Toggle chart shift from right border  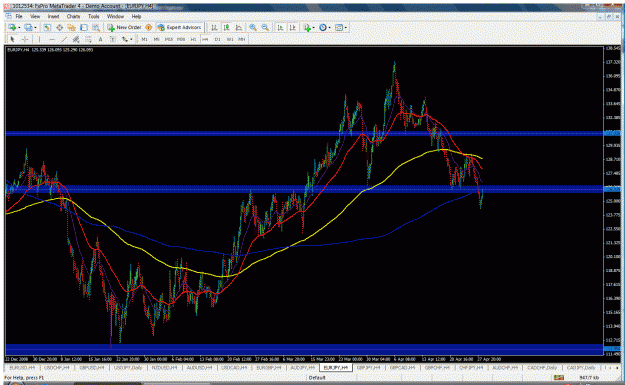(293, 27)
